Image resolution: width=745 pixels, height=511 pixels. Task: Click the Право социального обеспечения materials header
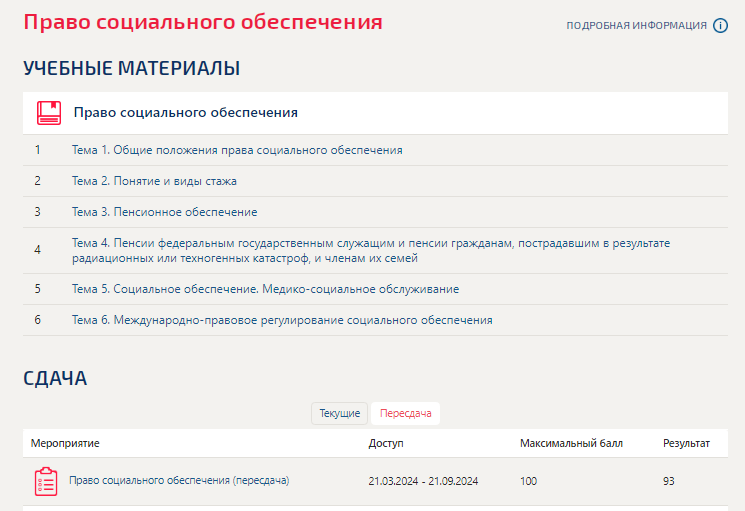point(375,113)
